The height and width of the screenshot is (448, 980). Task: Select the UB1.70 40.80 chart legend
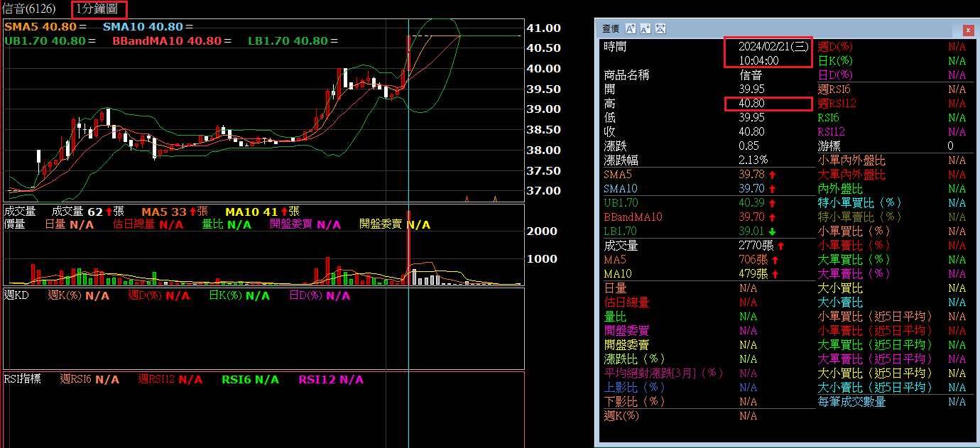[50, 41]
